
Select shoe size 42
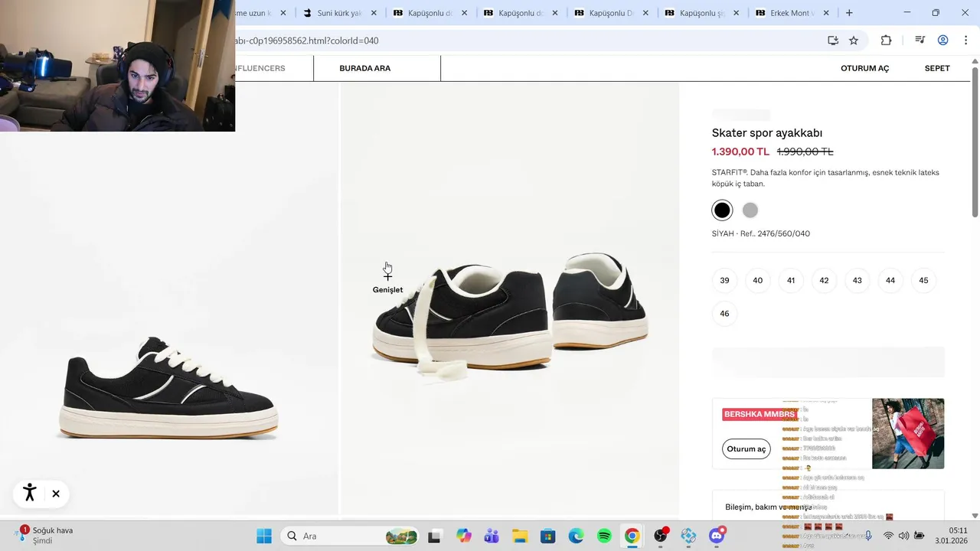coord(824,280)
